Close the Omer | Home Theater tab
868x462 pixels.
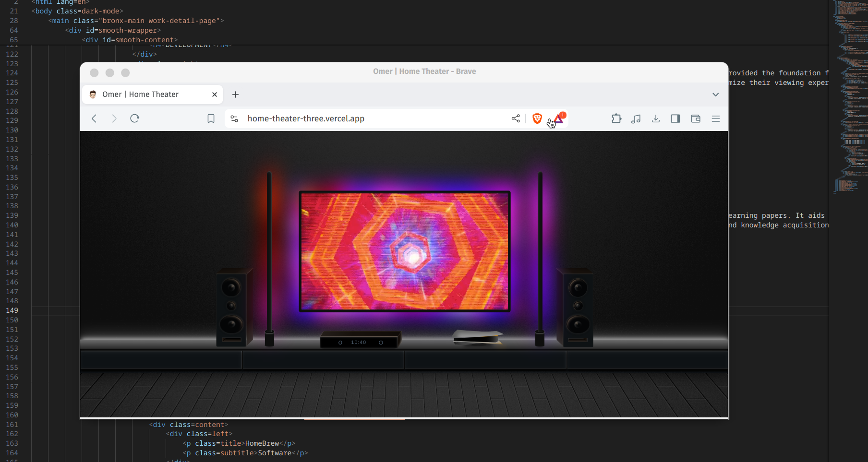tap(215, 95)
